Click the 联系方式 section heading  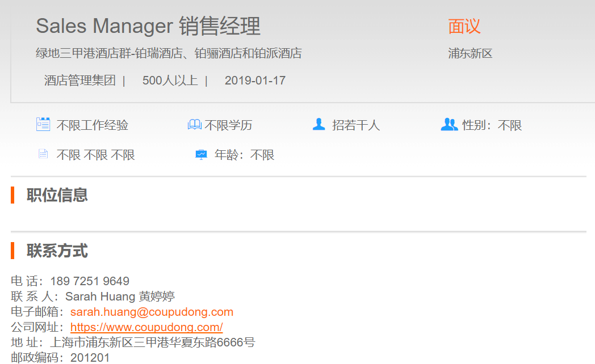pyautogui.click(x=57, y=251)
